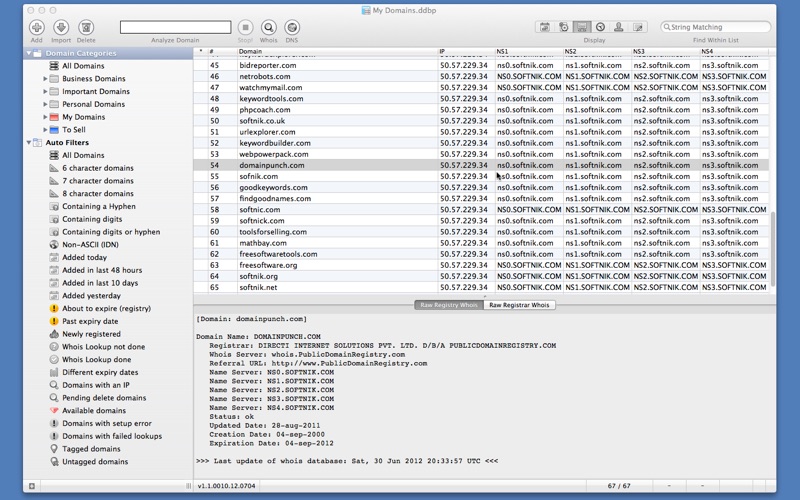Collapse the Auto Filters section
Viewport: 800px width, 500px height.
tap(29, 142)
